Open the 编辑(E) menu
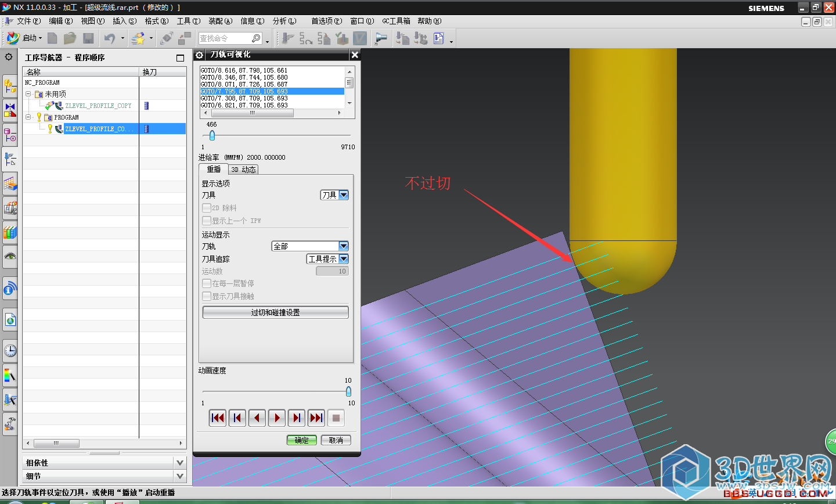 [x=60, y=21]
